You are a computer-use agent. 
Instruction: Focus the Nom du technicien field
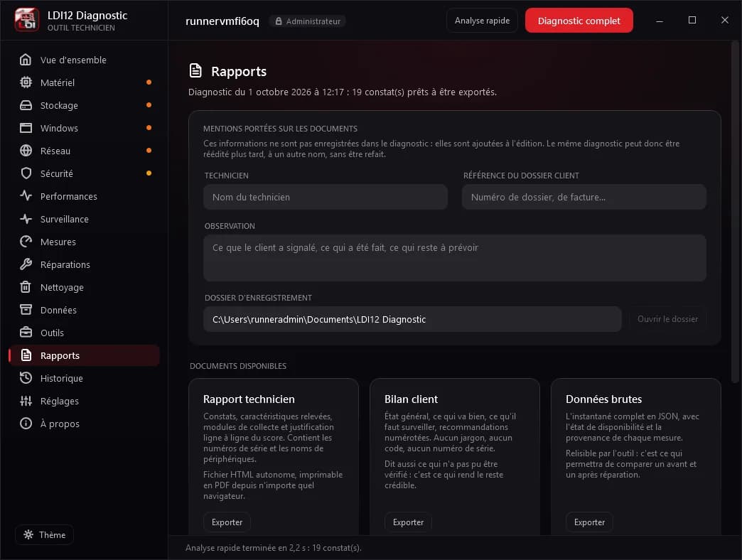[326, 197]
